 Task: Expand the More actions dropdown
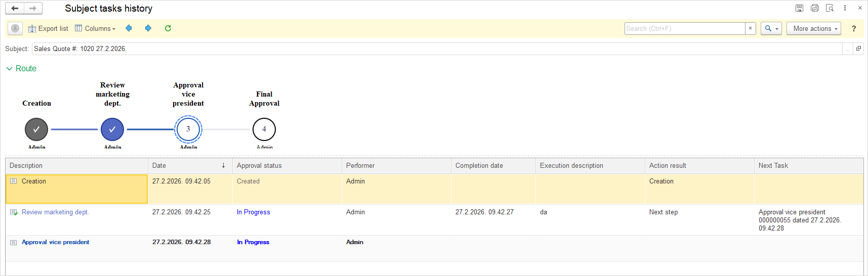813,29
